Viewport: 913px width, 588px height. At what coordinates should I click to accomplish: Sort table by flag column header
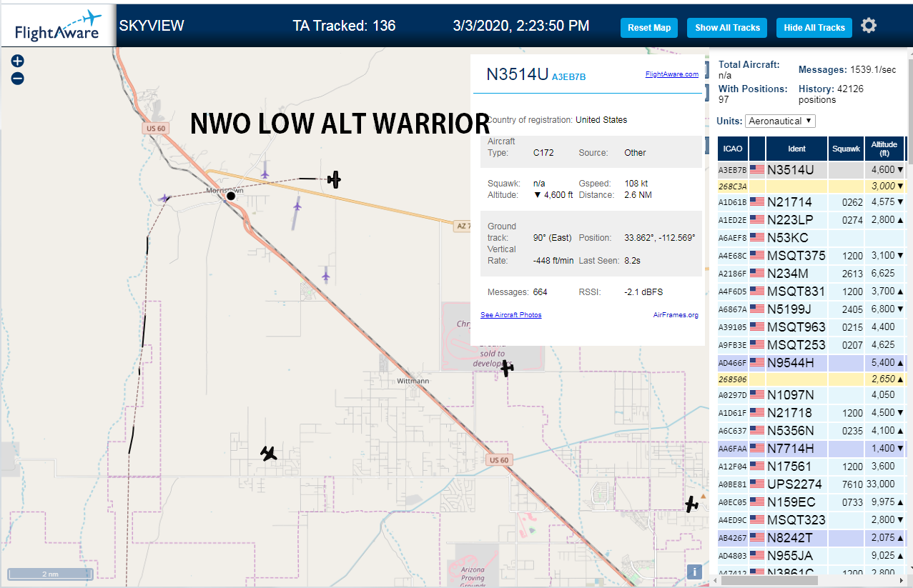pyautogui.click(x=757, y=149)
